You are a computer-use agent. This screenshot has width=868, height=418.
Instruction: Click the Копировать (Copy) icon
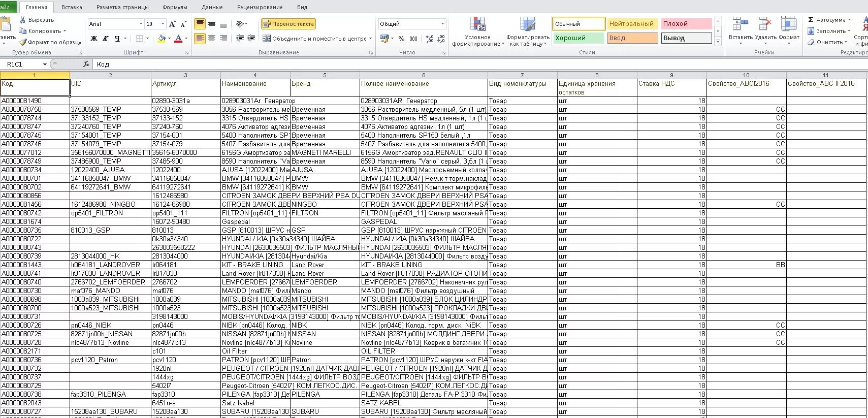(x=23, y=31)
